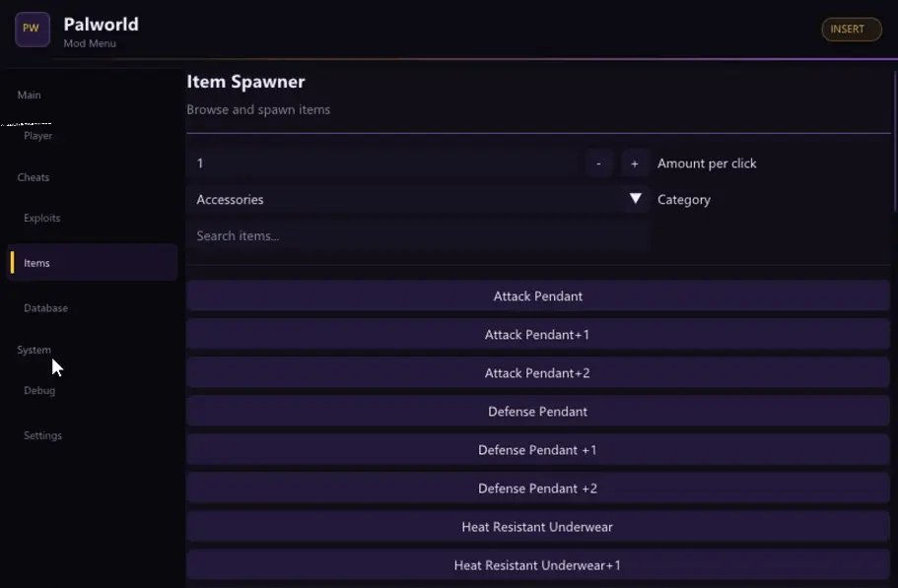Increase amount with the plus button
898x588 pixels.
click(635, 163)
